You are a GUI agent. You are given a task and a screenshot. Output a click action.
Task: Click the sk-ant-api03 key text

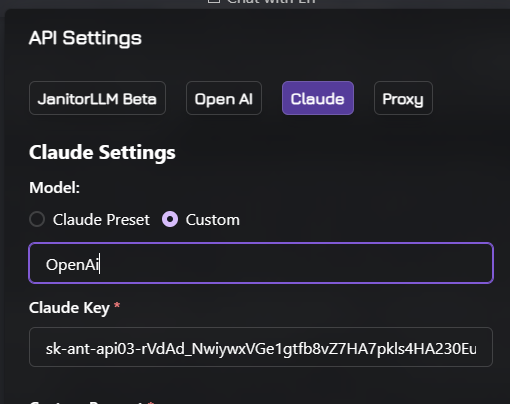click(x=261, y=349)
